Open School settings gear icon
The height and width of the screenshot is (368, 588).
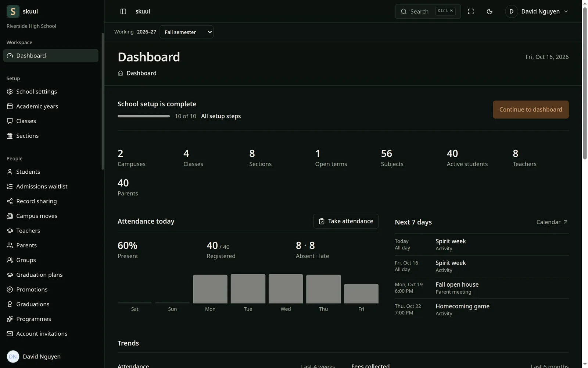tap(10, 92)
